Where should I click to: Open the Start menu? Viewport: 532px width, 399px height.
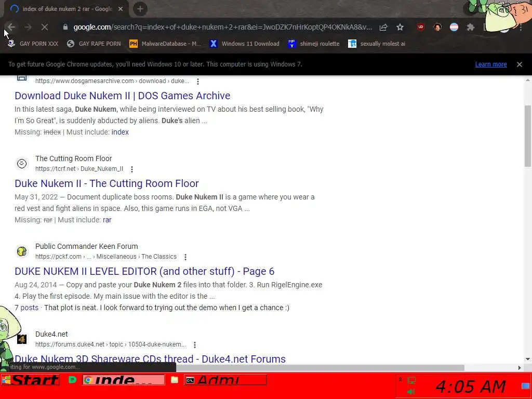(x=31, y=380)
